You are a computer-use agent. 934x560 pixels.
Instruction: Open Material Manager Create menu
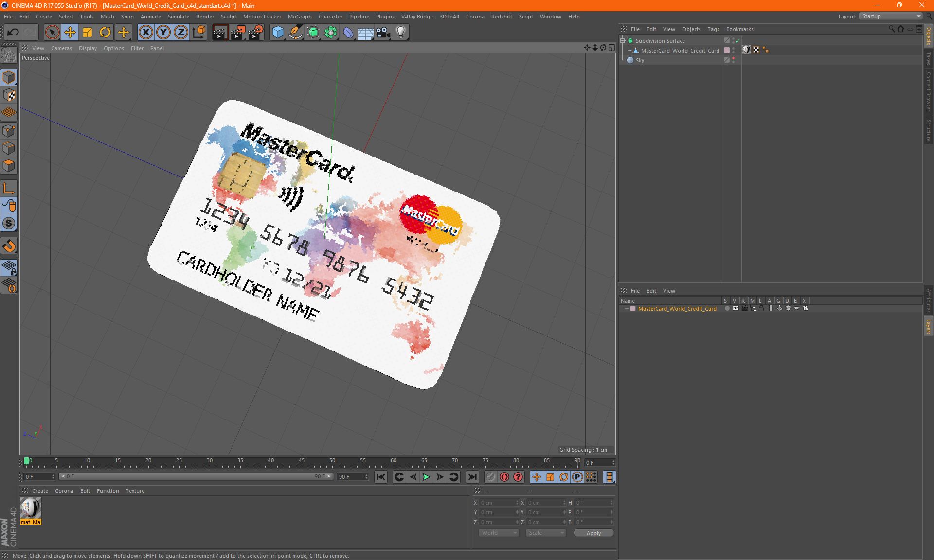[40, 491]
